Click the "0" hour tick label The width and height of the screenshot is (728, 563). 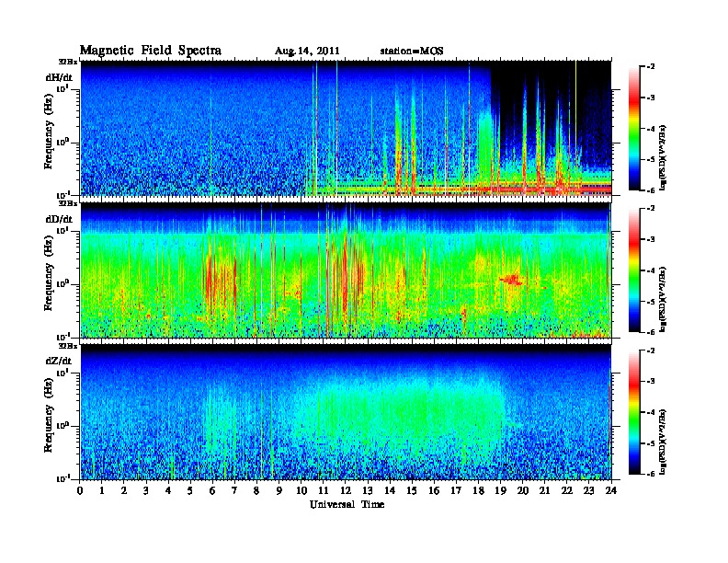tap(80, 491)
